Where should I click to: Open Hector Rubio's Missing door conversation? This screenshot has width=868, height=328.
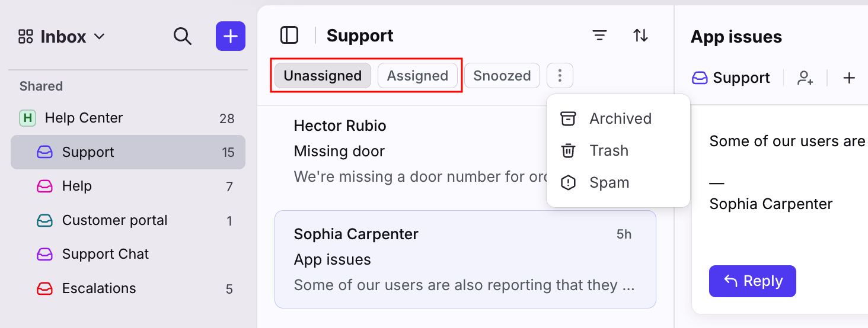tap(409, 151)
